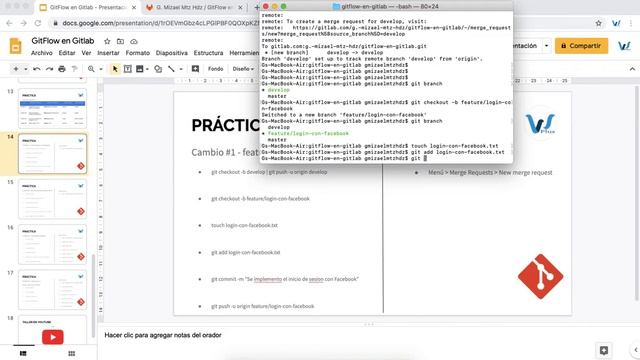640x360 pixels.
Task: Open the Diseño layout dropdown
Action: [243, 69]
